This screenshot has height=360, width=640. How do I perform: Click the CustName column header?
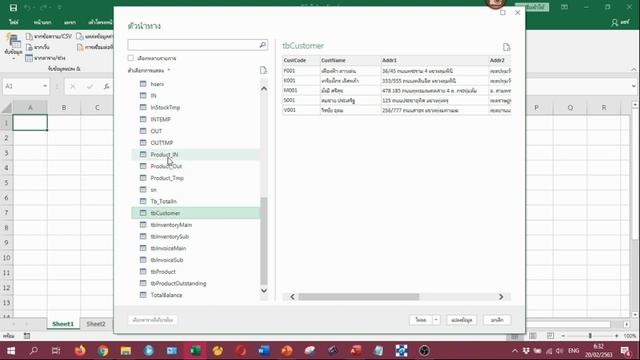[351, 60]
